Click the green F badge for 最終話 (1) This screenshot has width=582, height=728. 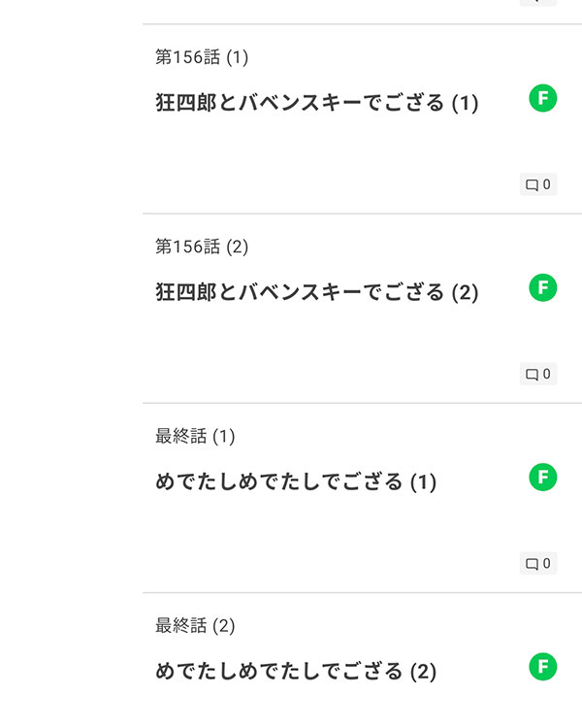point(542,477)
